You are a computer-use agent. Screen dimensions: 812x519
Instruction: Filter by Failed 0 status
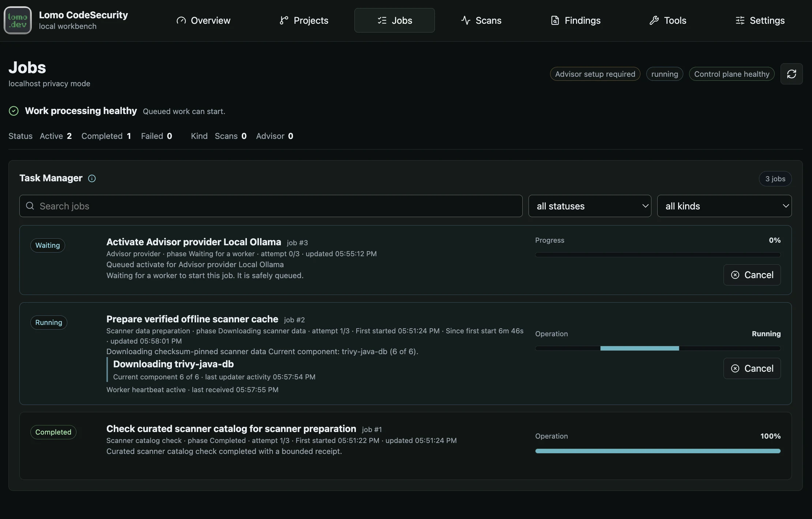pos(157,136)
